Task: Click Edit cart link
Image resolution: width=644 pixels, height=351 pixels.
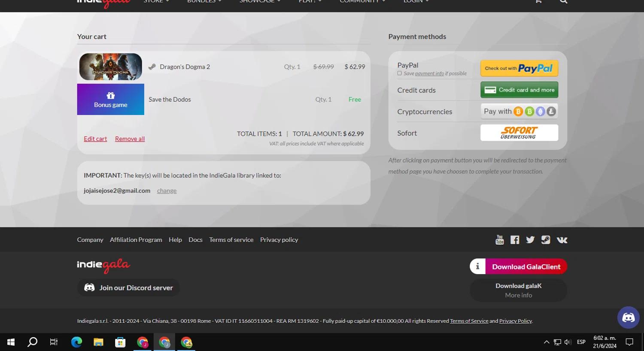Action: [95, 139]
